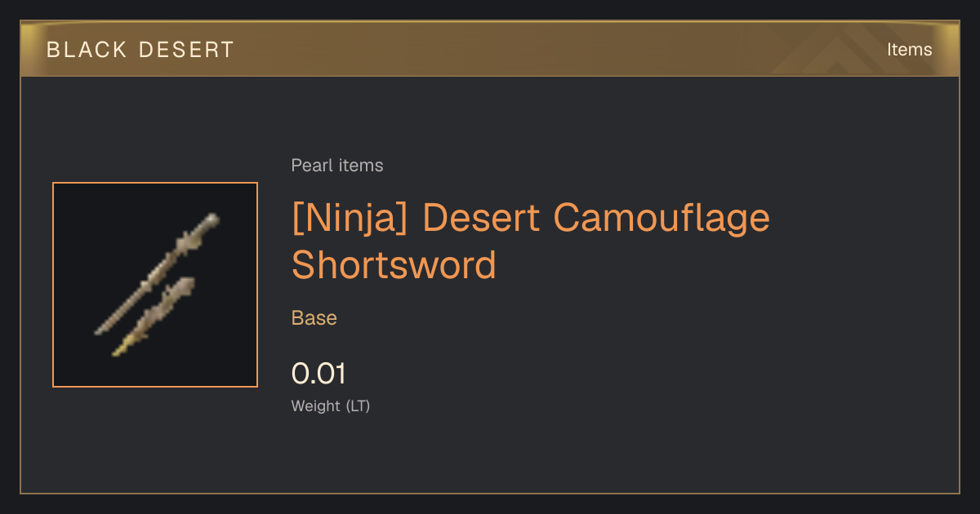Click the orange border of item thumbnail

(x=53, y=285)
